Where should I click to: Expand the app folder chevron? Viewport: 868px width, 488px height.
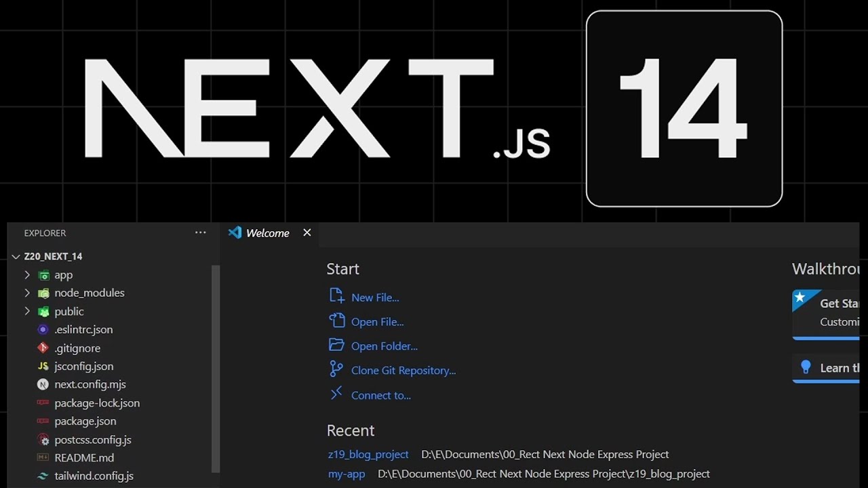27,275
